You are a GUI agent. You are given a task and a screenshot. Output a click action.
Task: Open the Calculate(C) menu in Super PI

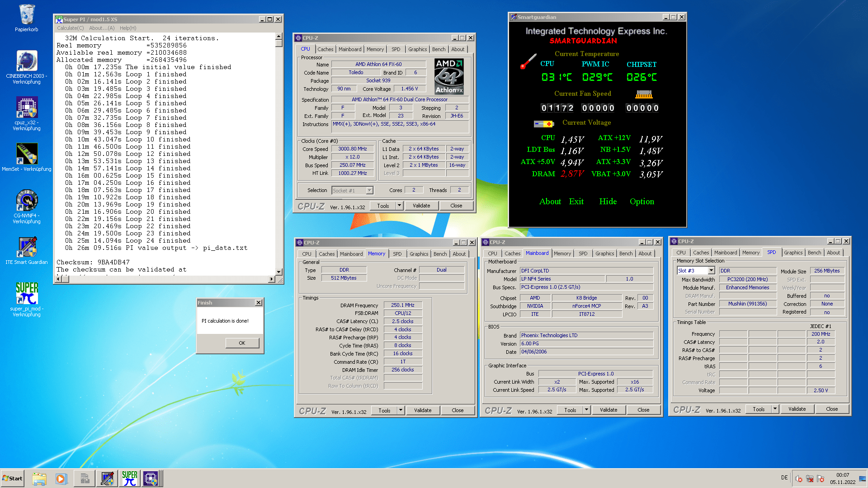pos(70,28)
